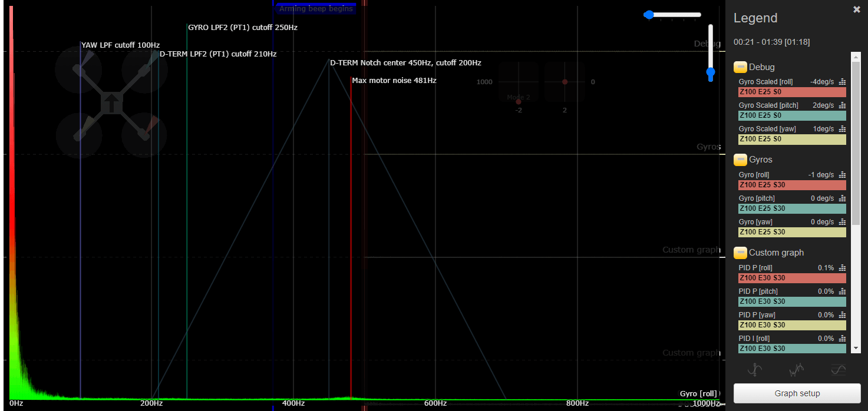This screenshot has height=411, width=868.
Task: Select the Gyro [pitch] legend entry
Action: pos(757,198)
